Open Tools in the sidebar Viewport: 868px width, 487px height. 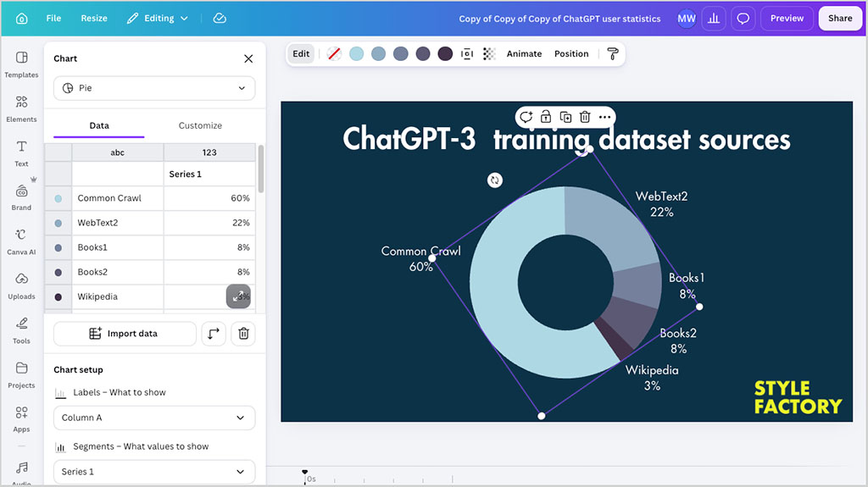click(x=21, y=330)
